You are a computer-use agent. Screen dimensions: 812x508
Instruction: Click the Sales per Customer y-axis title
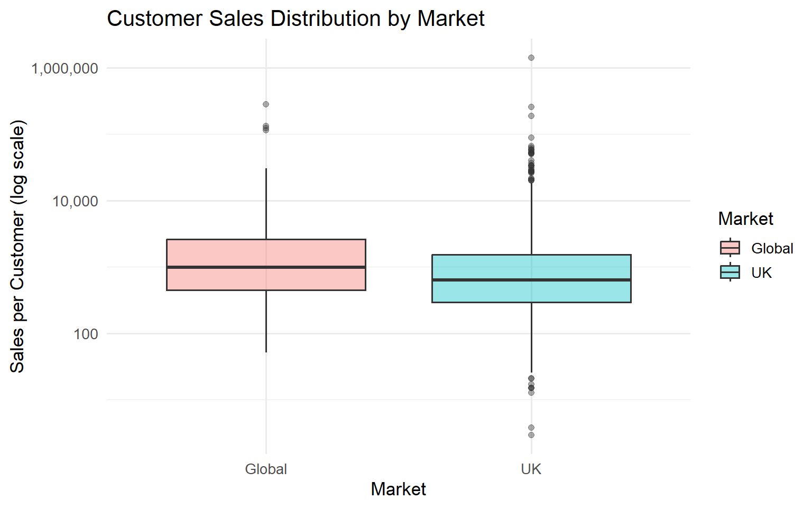[x=17, y=247]
